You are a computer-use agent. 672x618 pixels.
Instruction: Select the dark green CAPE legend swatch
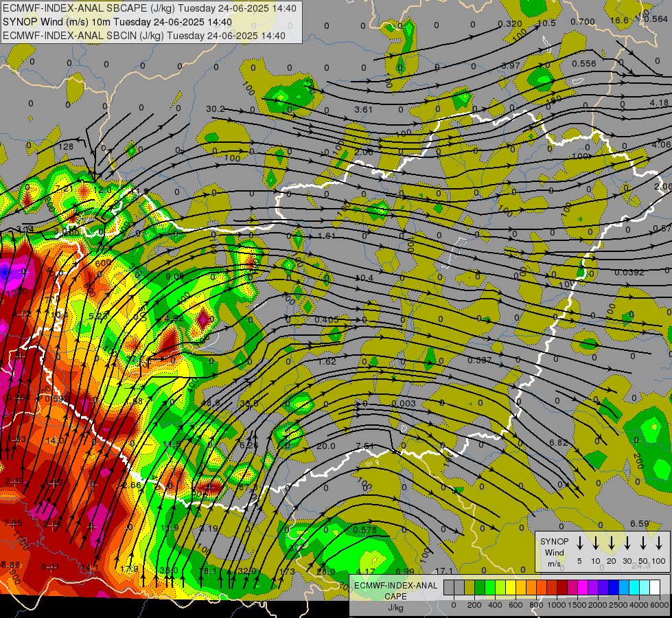[x=480, y=587]
